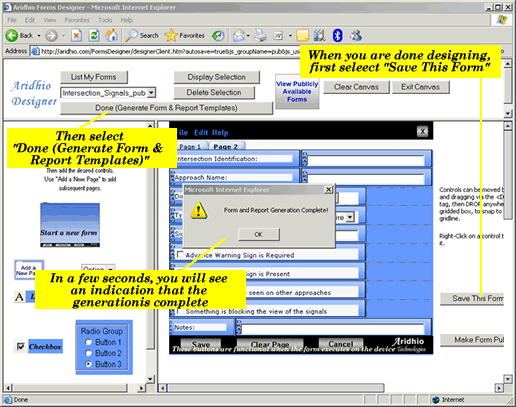
Task: Check Advance Warning Sign is Required
Action: (180, 255)
